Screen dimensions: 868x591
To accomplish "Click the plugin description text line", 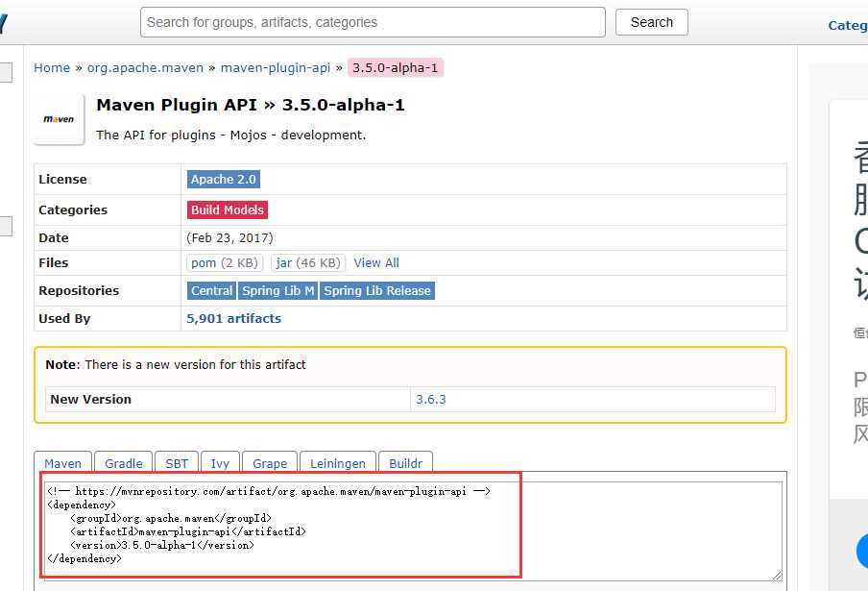I will (230, 135).
